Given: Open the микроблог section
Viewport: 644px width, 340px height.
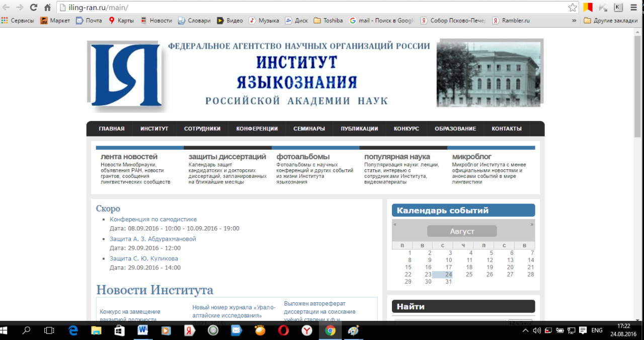Looking at the screenshot, I should [472, 157].
